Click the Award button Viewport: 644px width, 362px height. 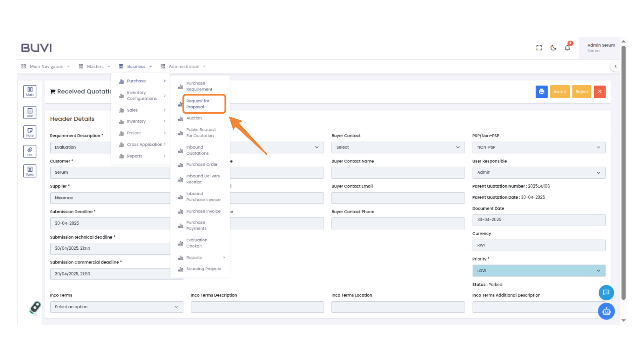[x=560, y=92]
